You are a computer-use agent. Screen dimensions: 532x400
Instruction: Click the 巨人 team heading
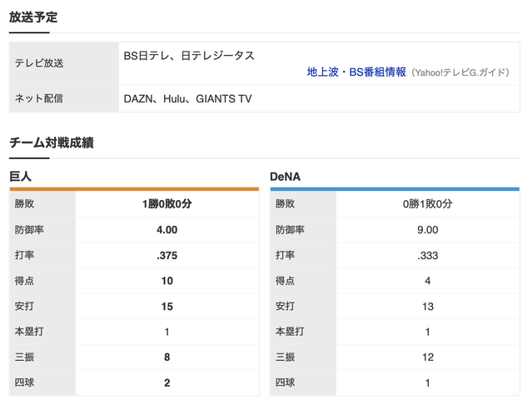click(x=20, y=177)
